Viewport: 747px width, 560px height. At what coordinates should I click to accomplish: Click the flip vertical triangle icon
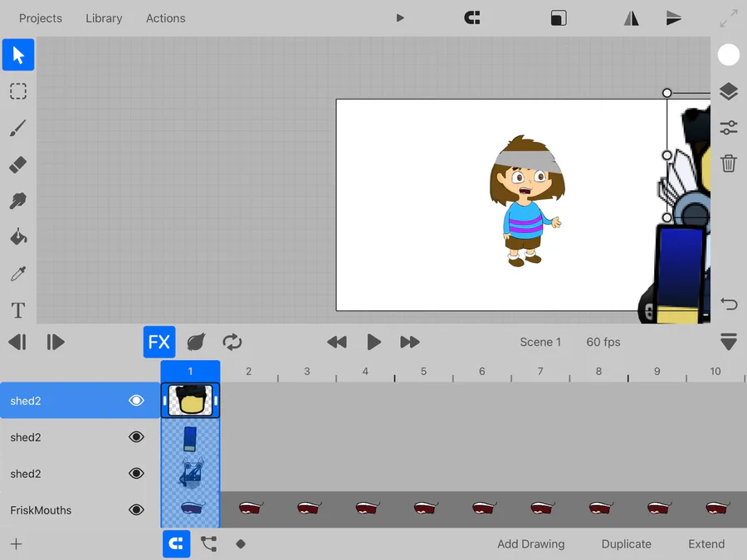click(x=673, y=18)
